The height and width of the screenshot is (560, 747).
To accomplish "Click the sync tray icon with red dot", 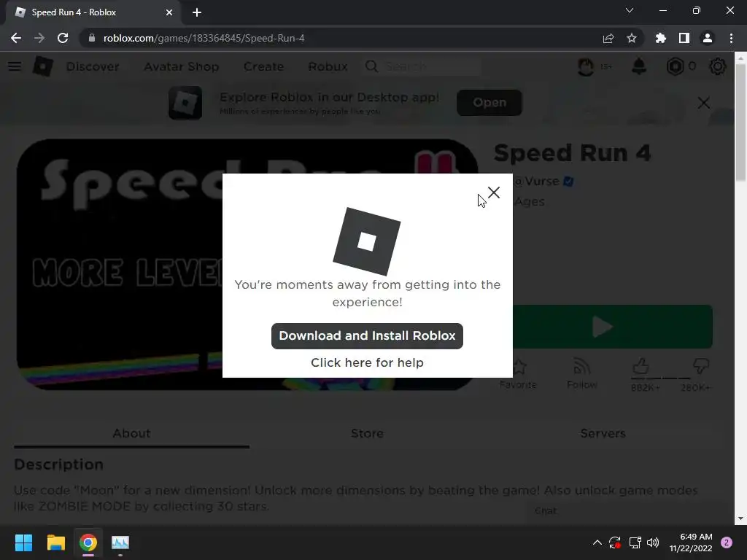I will pos(615,542).
